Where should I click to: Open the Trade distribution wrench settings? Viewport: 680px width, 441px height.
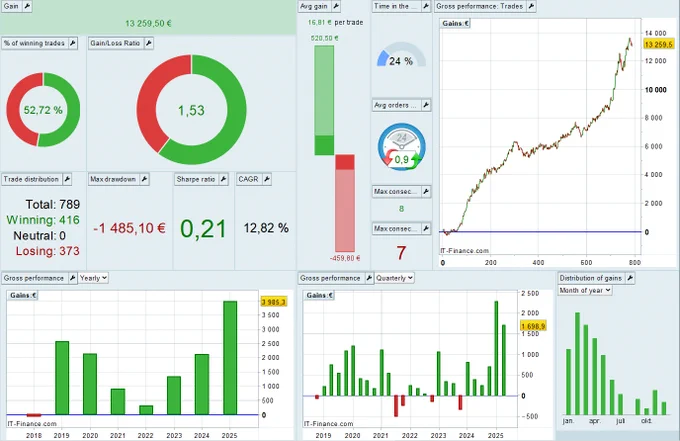[x=67, y=179]
